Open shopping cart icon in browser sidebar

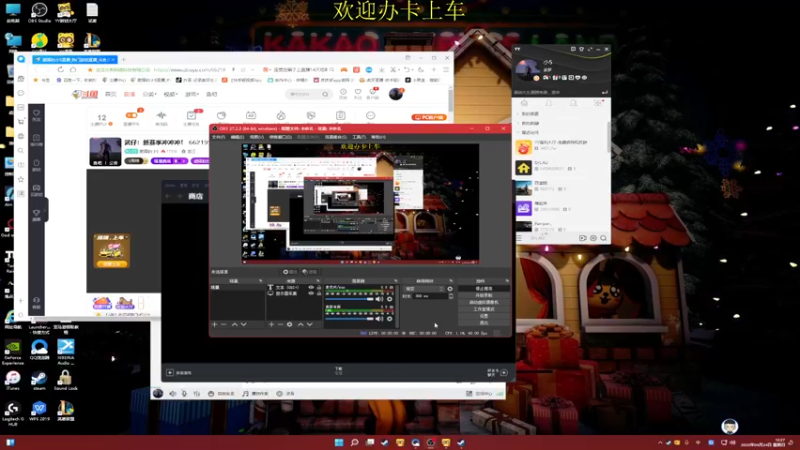[x=21, y=121]
